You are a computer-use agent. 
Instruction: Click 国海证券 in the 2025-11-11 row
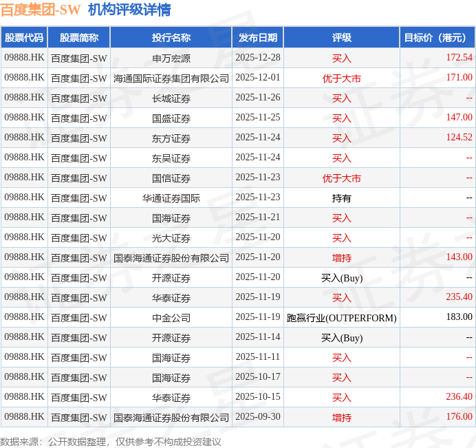tap(171, 357)
